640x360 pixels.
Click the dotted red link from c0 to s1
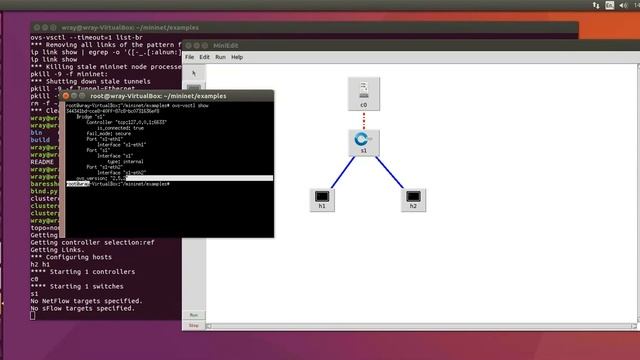click(x=364, y=120)
